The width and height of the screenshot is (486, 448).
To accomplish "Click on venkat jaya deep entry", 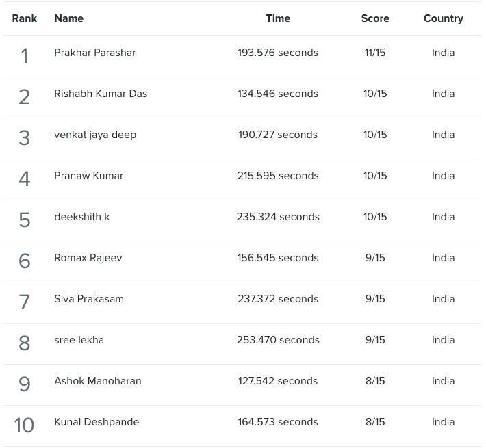I will (95, 135).
